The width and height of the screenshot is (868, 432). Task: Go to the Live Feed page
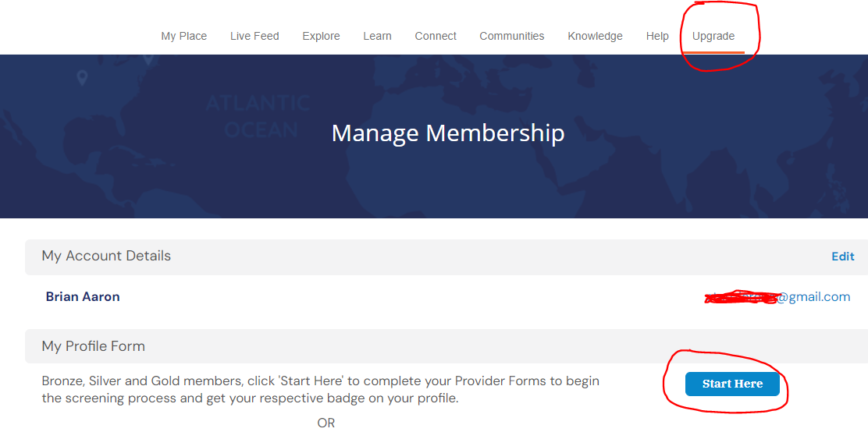[254, 36]
